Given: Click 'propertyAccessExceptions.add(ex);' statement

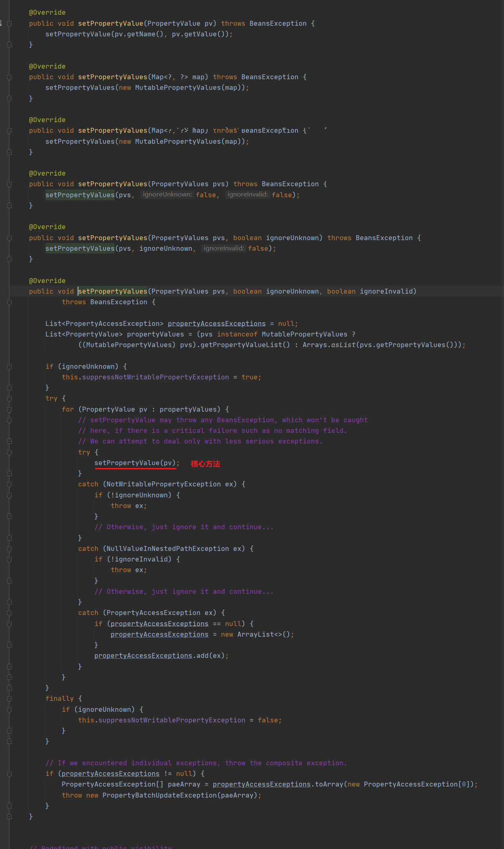Looking at the screenshot, I should click(x=161, y=656).
